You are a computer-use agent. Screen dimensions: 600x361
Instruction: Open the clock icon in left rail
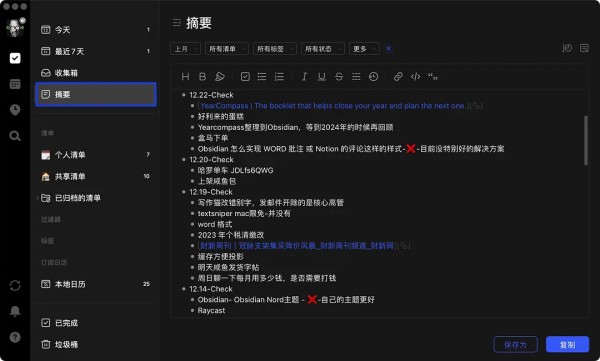pos(15,110)
